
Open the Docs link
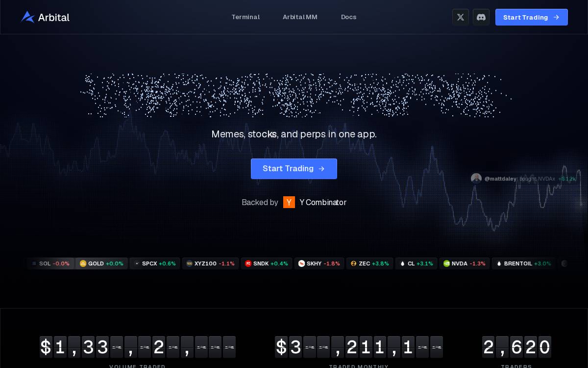[349, 17]
